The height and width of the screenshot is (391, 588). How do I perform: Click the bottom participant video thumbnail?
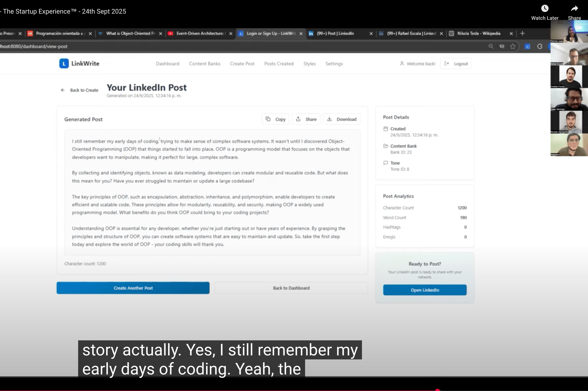click(x=569, y=145)
